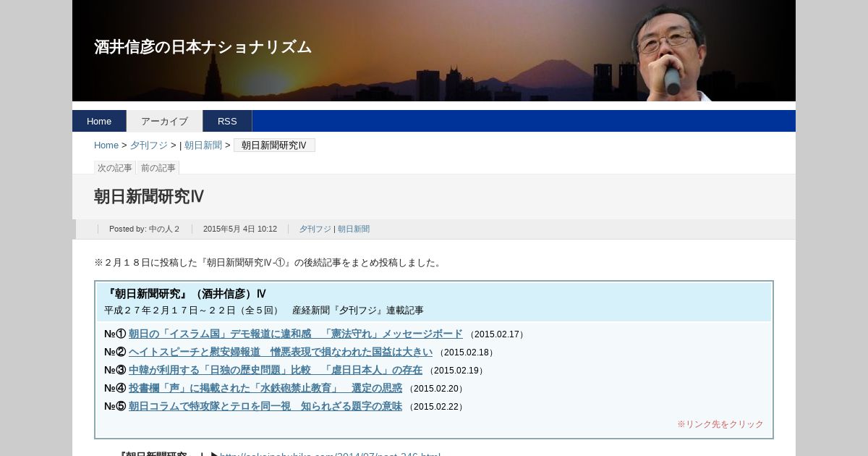Click the 平成２７年２月１７日～２２日 series description
The image size is (868, 456).
click(x=264, y=311)
